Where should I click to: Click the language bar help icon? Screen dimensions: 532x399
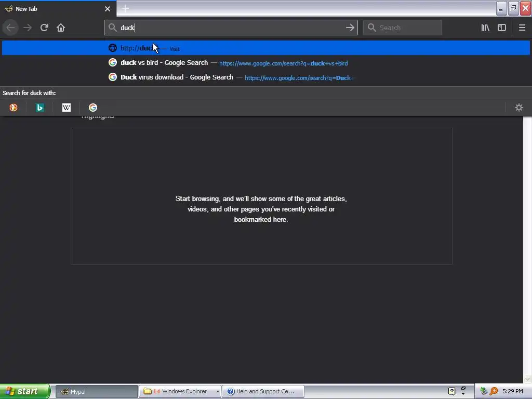[x=451, y=392]
